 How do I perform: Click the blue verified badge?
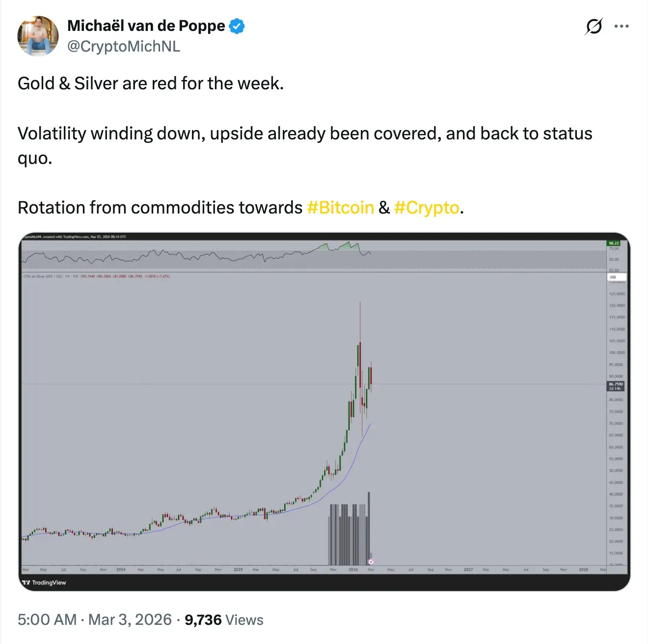(x=237, y=26)
